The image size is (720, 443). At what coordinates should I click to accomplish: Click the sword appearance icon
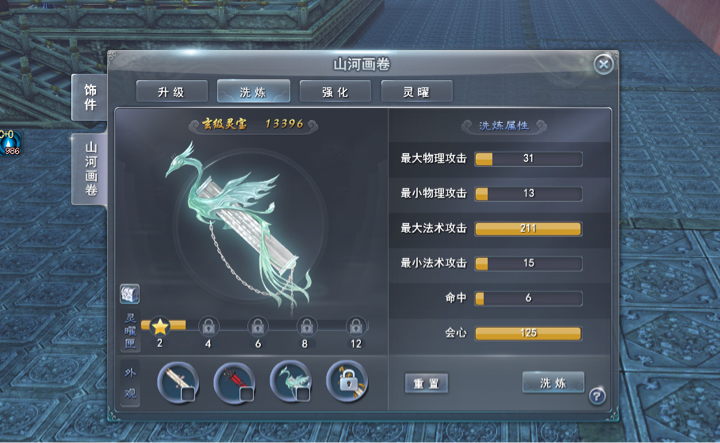tap(178, 382)
